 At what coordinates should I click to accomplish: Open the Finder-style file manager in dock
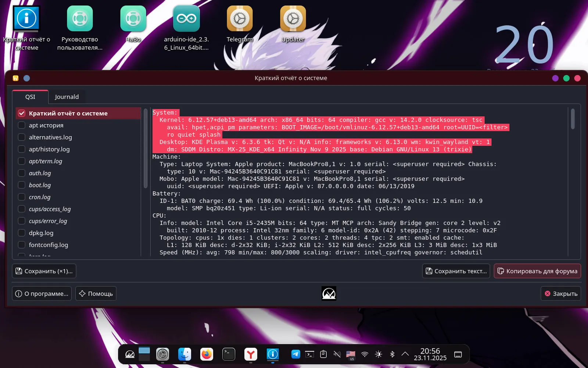click(184, 354)
